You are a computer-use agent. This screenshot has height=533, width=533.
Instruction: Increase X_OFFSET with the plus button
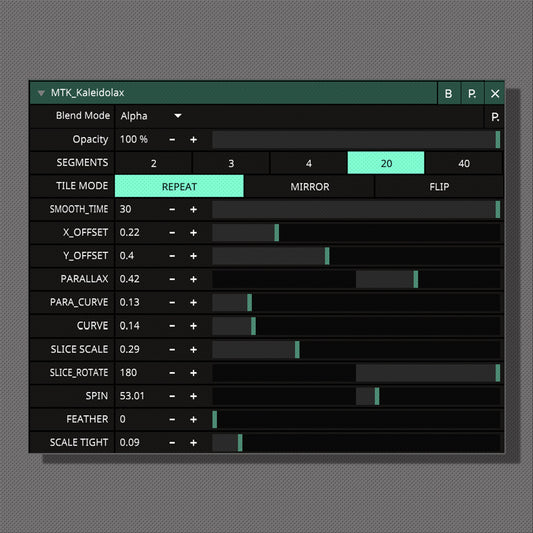193,233
